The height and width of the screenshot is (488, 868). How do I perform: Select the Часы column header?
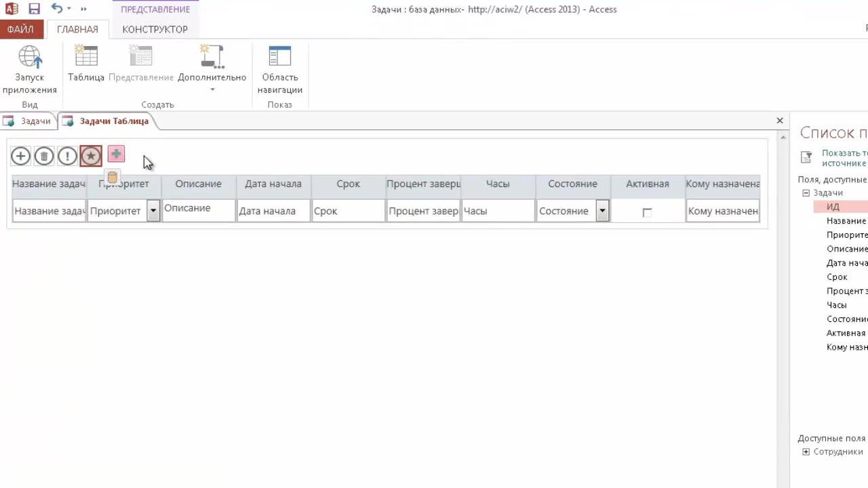tap(498, 184)
